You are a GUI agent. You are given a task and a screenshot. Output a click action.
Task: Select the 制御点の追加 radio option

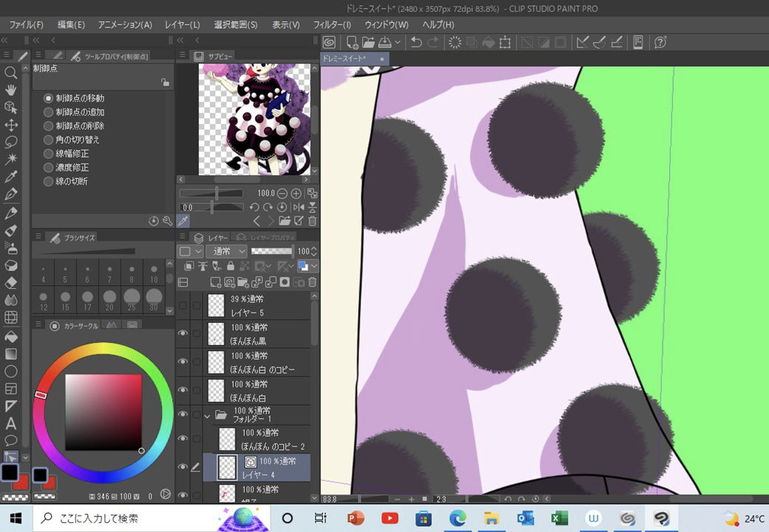49,112
